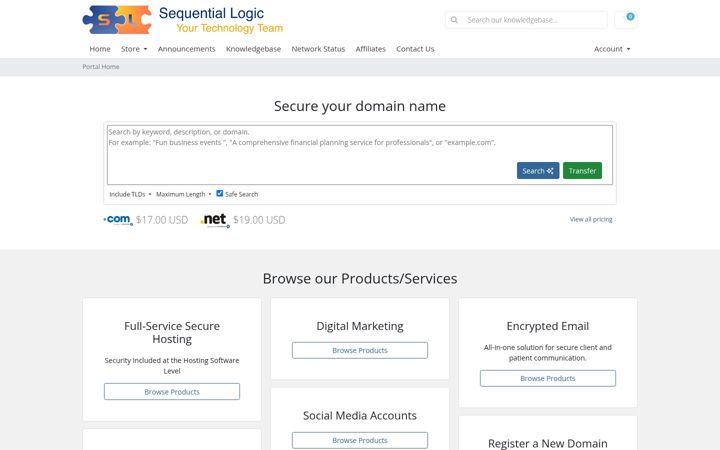Screen dimensions: 720x450
Task: Open the Network Status page
Action: click(318, 49)
